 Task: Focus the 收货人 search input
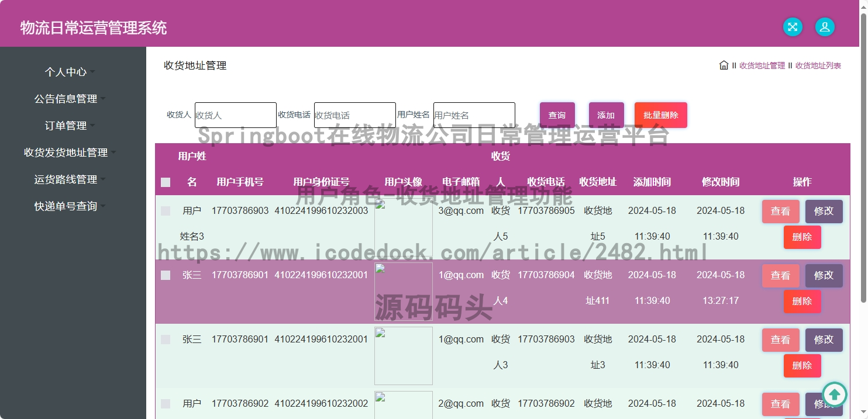[236, 115]
